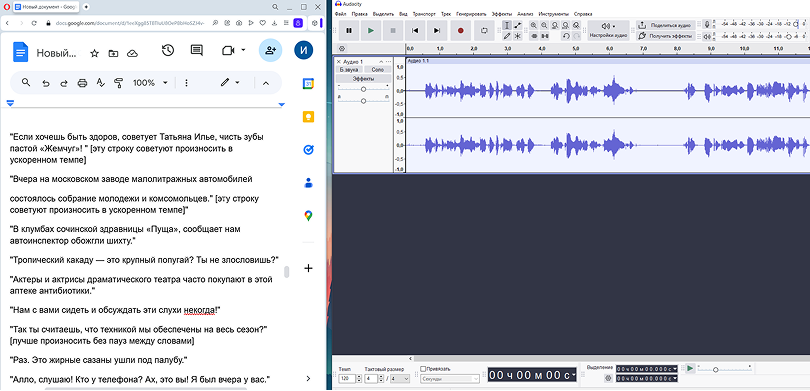Click the microphone record meter icon

coord(707,25)
